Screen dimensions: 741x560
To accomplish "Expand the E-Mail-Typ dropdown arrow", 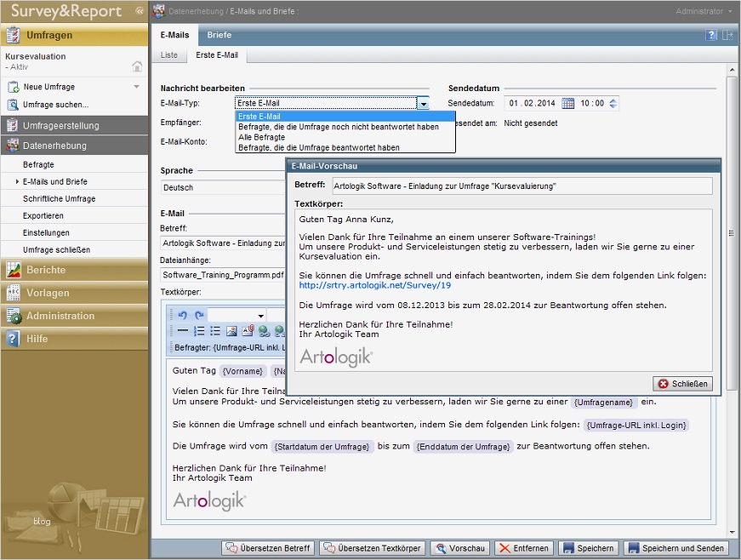I will 423,103.
